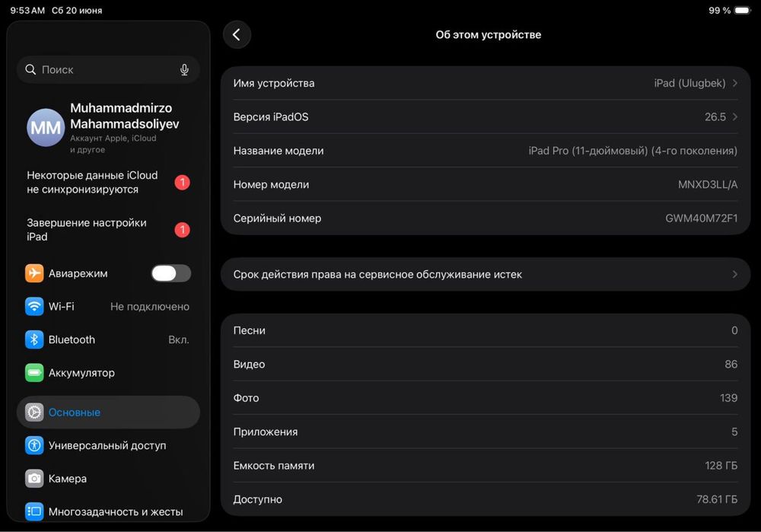This screenshot has width=761, height=532.
Task: Tap the Airplane mode orange icon
Action: 34,273
